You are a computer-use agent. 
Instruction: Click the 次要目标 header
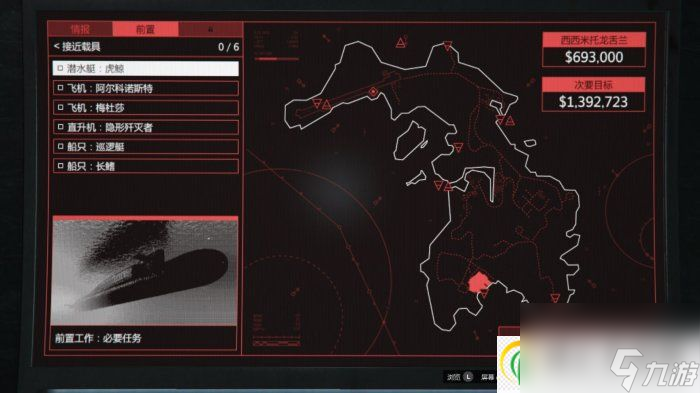593,85
